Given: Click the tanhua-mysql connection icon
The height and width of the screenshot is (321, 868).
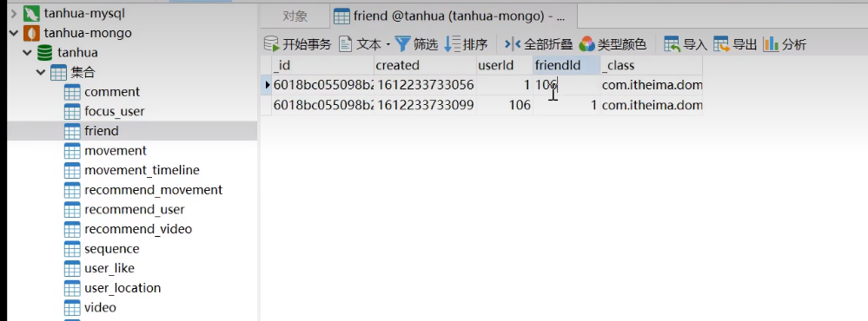Looking at the screenshot, I should tap(31, 13).
